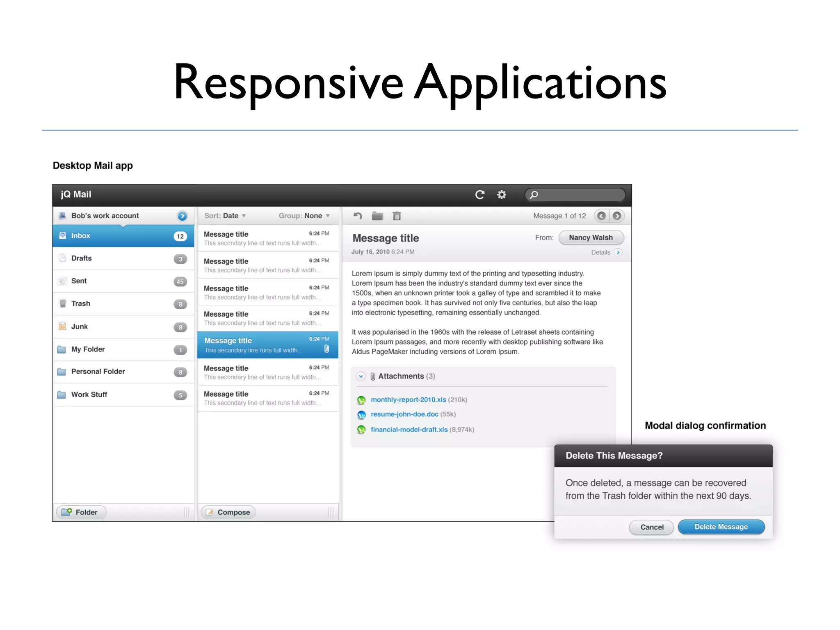840x630 pixels.
Task: Open the Group: None dropdown
Action: coord(304,216)
